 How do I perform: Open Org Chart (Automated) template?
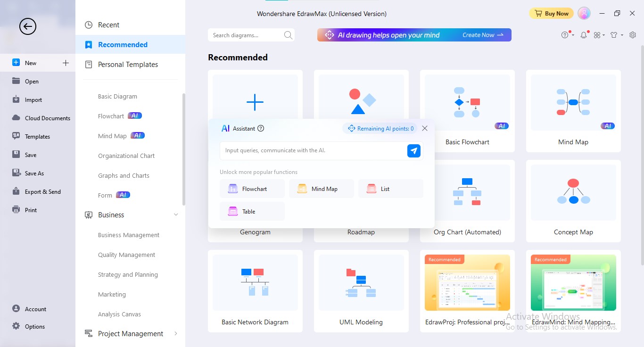pos(467,201)
